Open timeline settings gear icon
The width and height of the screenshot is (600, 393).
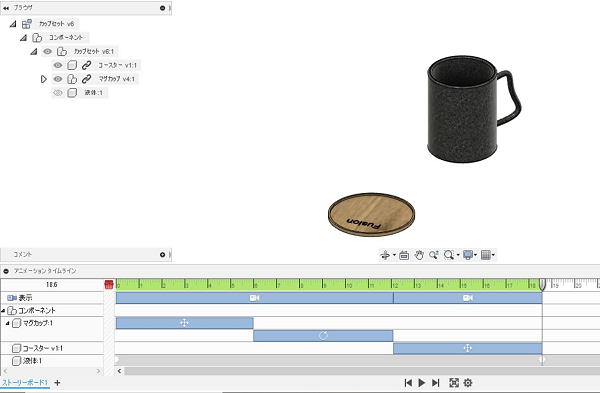coord(468,383)
